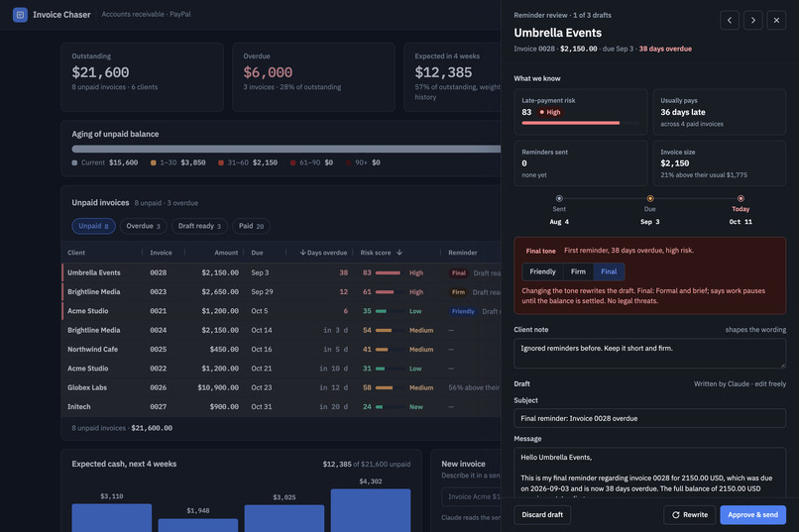
Task: Switch to the Paid 20 tab
Action: (251, 226)
